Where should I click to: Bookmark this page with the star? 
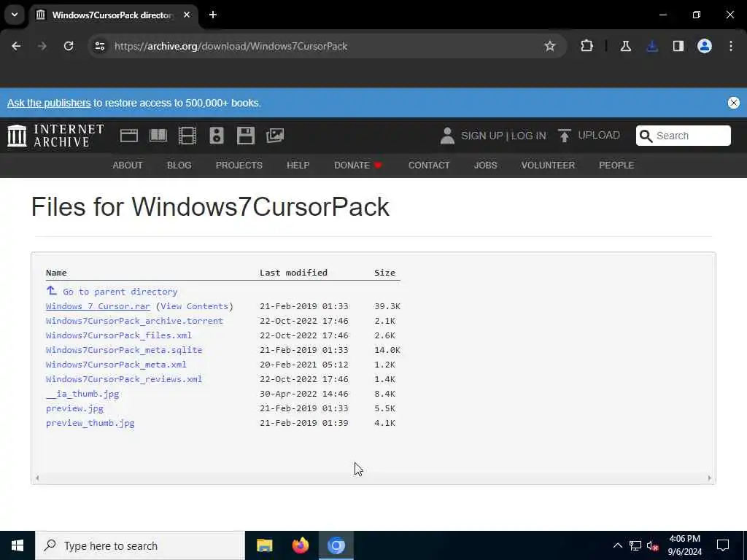point(550,46)
